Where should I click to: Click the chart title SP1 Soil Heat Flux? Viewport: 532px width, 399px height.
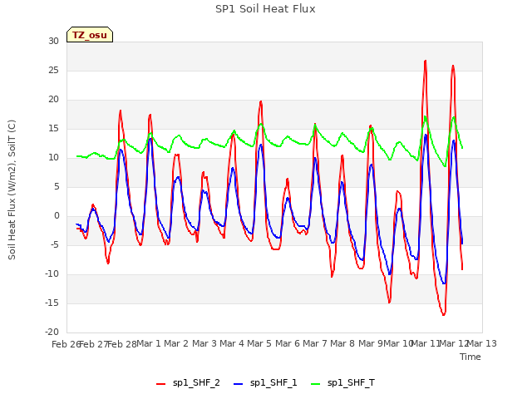click(x=265, y=9)
